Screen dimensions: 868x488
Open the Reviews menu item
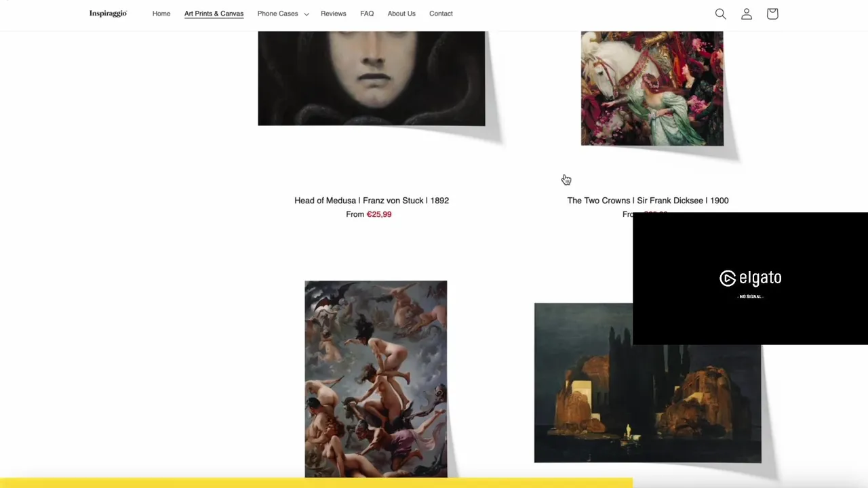[x=333, y=14]
